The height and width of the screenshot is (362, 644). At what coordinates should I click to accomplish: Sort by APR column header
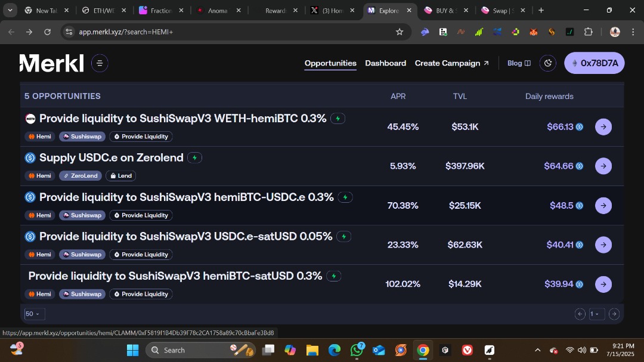pyautogui.click(x=398, y=96)
